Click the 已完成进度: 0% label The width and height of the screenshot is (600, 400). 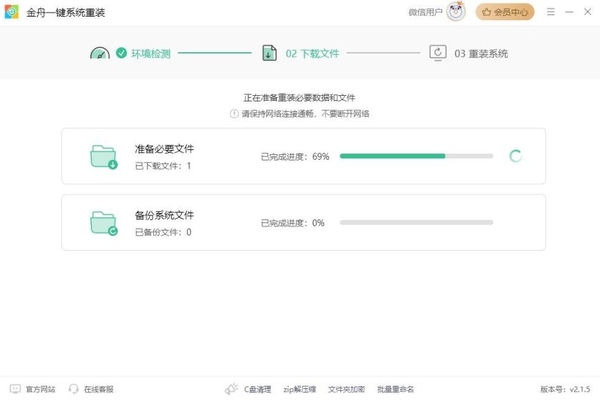tap(293, 223)
